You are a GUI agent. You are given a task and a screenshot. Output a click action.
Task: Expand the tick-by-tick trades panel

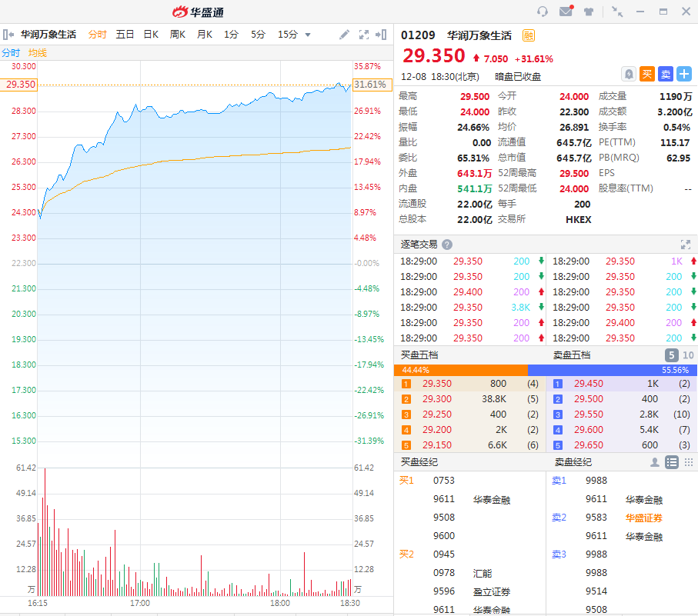(x=686, y=245)
